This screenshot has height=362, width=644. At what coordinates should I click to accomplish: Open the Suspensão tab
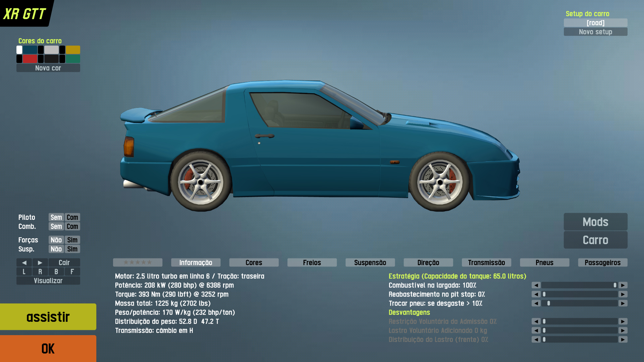pos(370,262)
